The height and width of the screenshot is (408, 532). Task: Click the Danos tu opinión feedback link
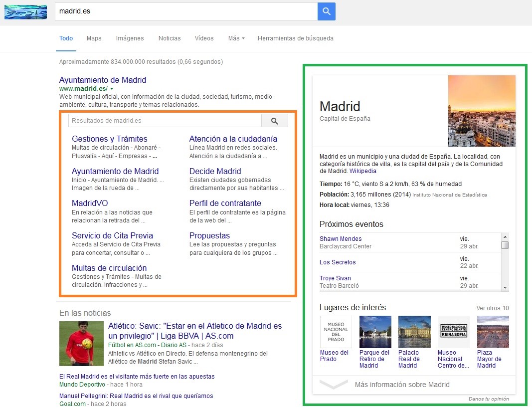(489, 399)
